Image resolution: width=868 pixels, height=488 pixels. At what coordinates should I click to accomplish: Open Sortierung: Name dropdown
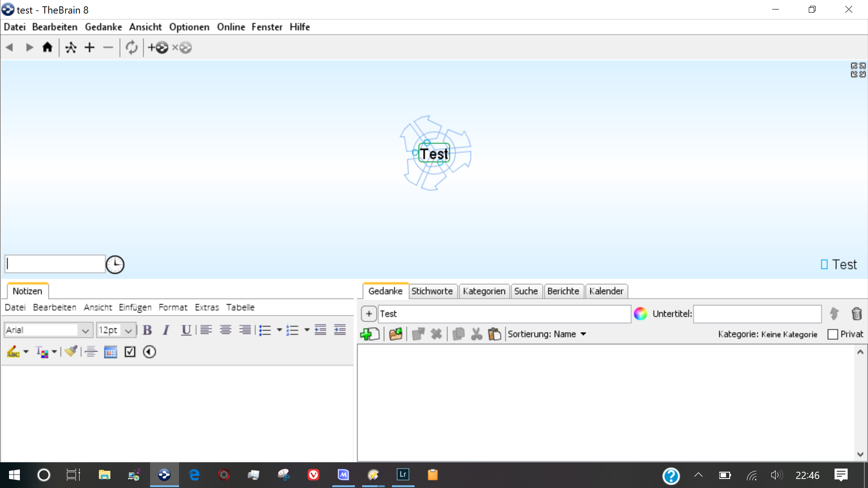pyautogui.click(x=547, y=334)
